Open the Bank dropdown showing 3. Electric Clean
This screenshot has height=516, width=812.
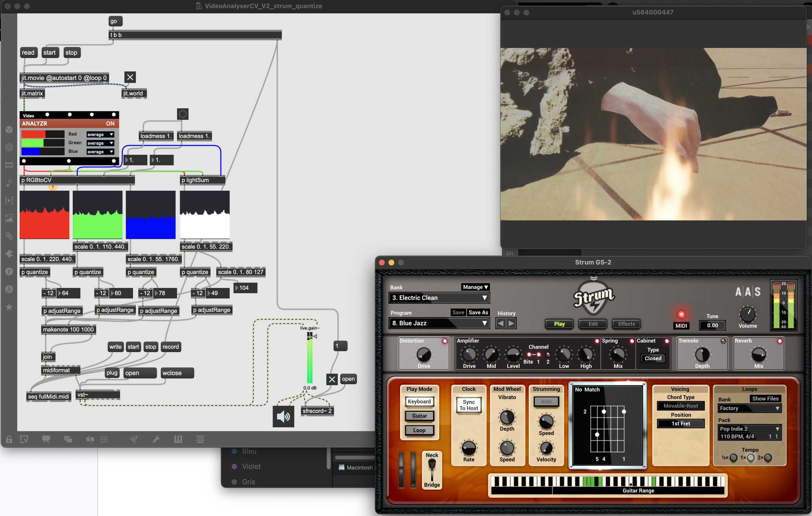pos(439,298)
